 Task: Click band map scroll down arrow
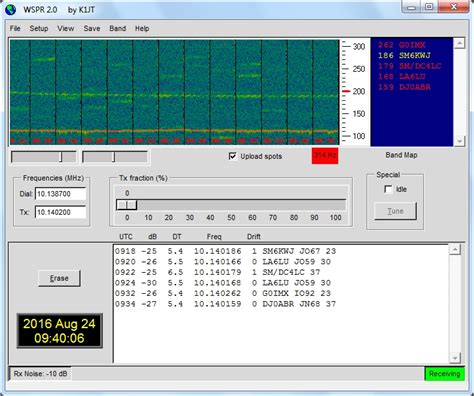pos(459,141)
